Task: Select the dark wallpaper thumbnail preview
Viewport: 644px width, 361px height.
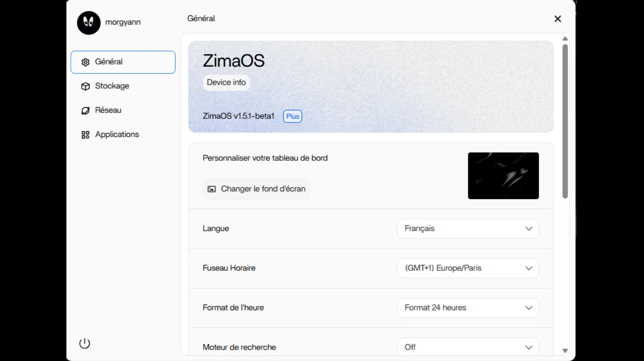Action: (503, 176)
